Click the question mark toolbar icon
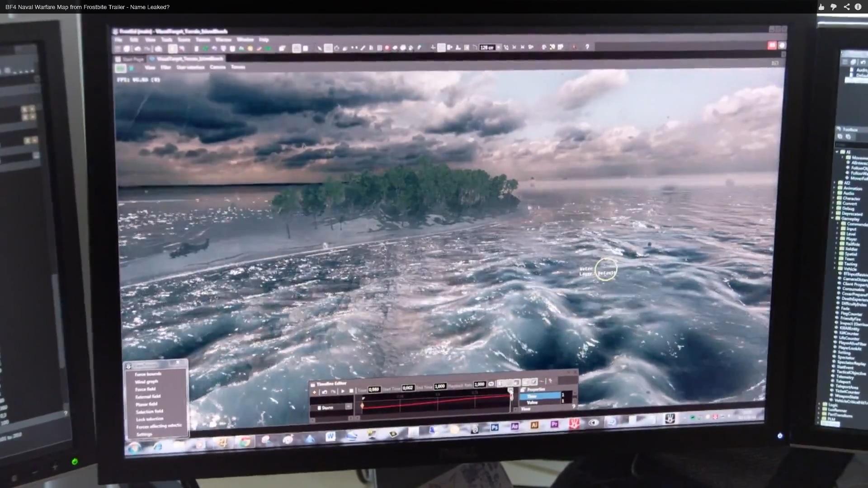868x488 pixels. coord(587,47)
